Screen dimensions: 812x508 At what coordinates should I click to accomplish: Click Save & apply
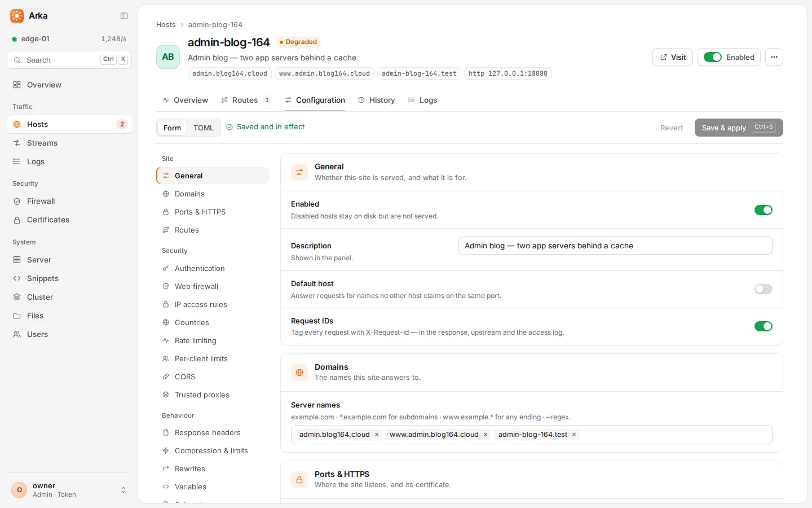point(739,128)
